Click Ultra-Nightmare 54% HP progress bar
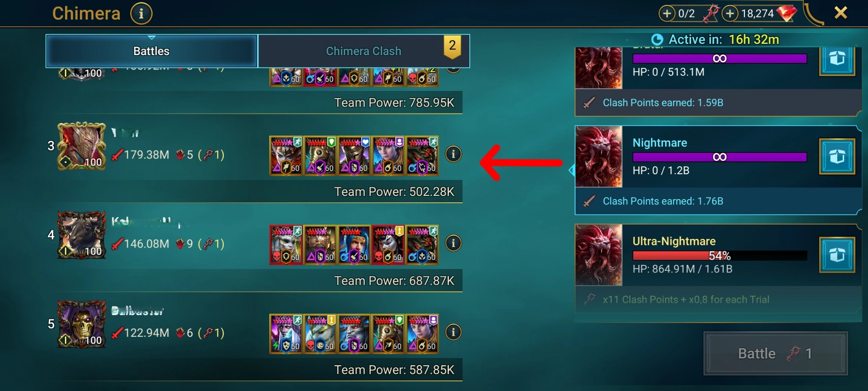Image resolution: width=868 pixels, height=391 pixels. pos(720,255)
